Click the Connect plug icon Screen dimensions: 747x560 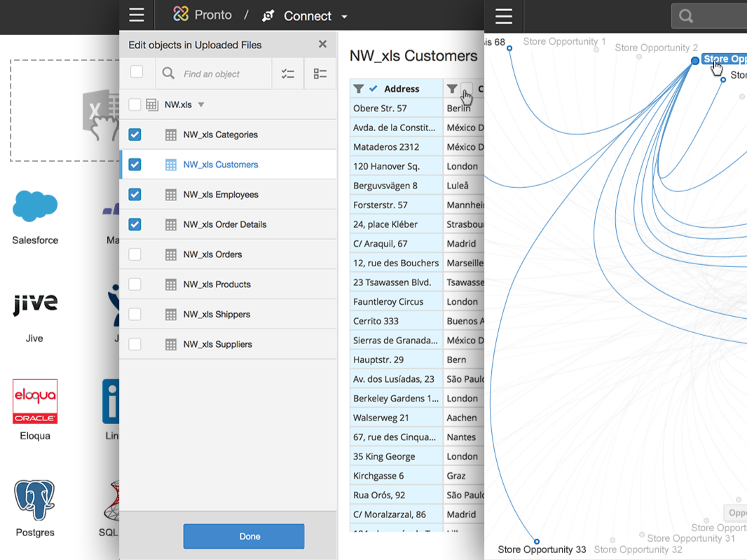pos(268,15)
